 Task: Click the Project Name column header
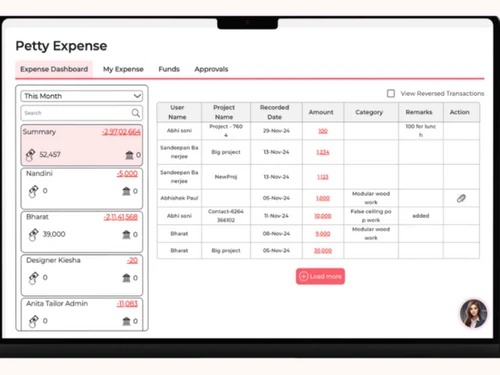(x=226, y=112)
